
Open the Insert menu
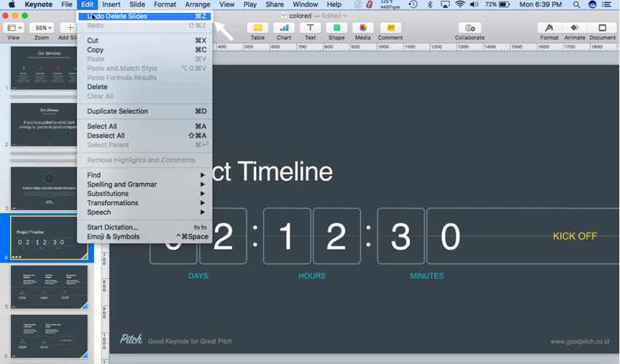[111, 4]
